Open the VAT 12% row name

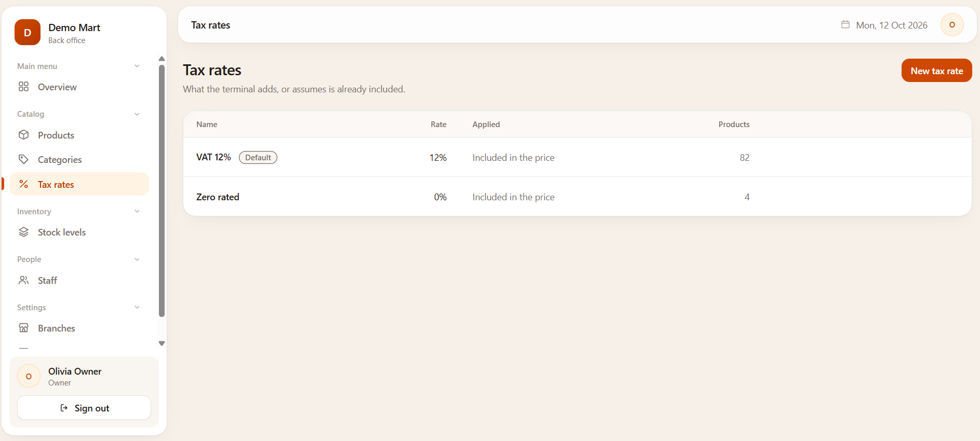tap(213, 157)
